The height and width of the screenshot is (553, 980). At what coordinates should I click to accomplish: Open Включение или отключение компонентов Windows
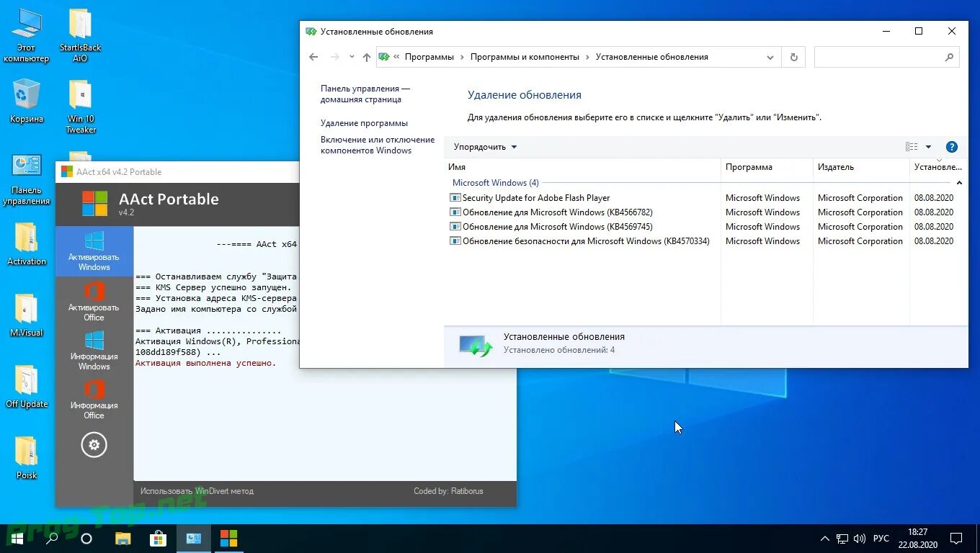pos(378,145)
